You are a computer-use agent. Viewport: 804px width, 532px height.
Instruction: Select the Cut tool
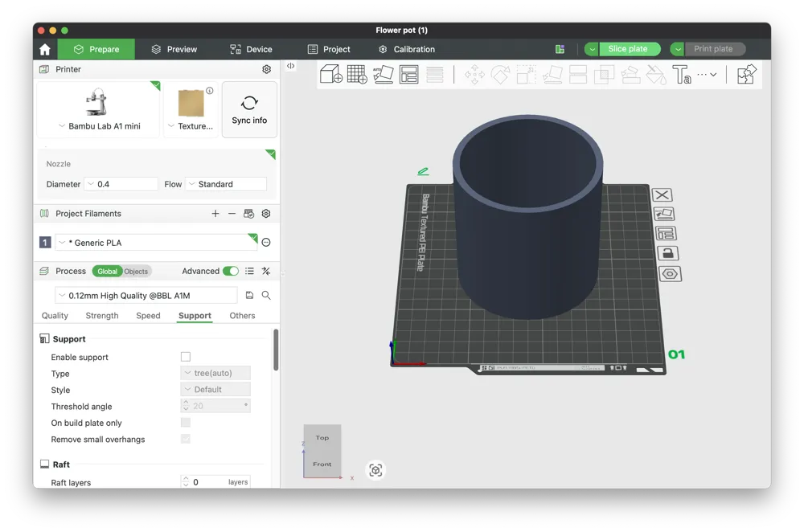(578, 75)
